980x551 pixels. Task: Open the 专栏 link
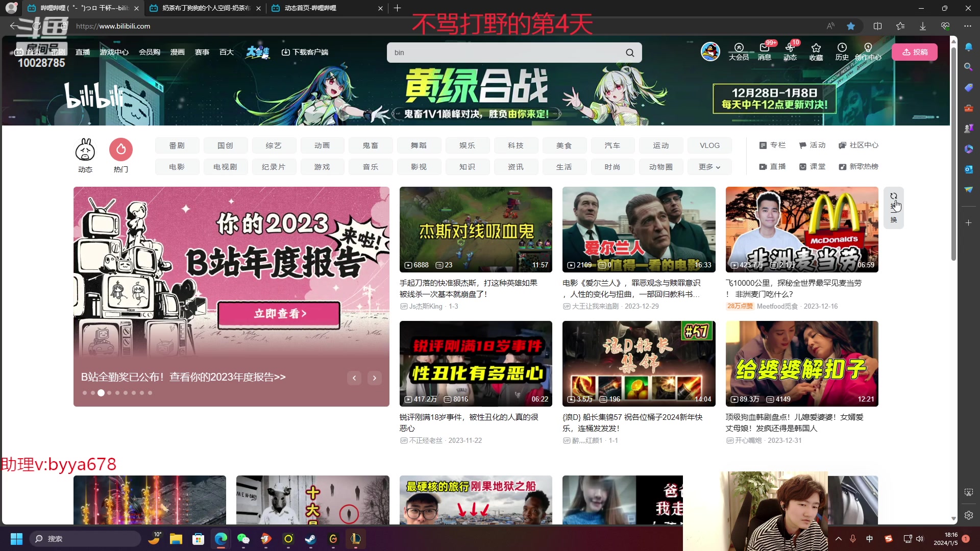772,145
